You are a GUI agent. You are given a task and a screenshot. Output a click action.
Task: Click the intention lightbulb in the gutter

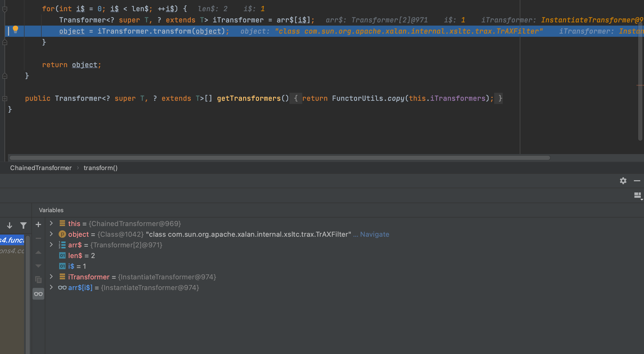coord(15,30)
